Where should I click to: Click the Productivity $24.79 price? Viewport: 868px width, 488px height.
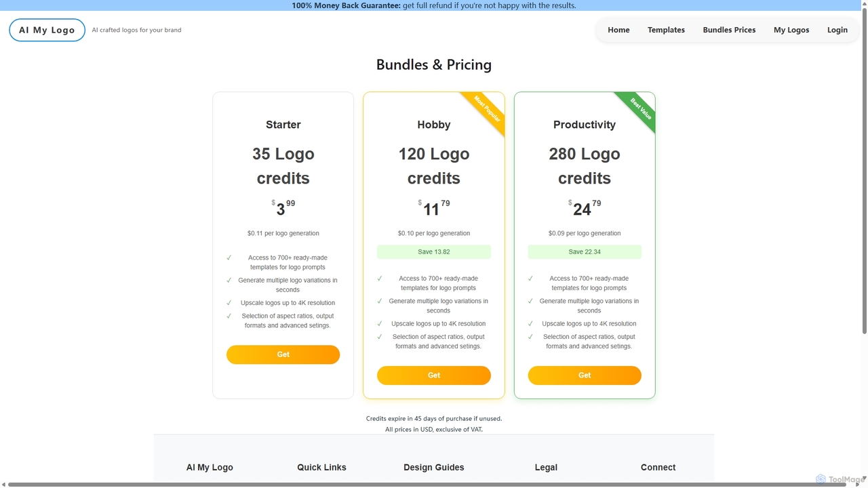[585, 208]
